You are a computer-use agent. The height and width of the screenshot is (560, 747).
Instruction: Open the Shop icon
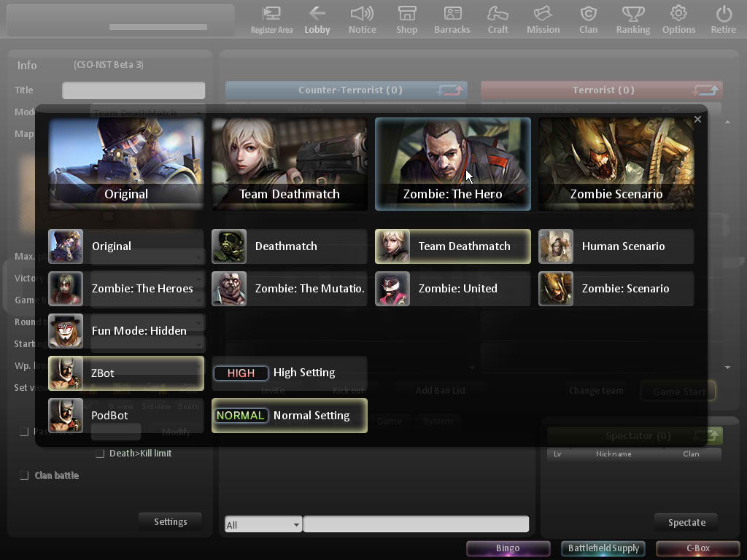tap(407, 20)
